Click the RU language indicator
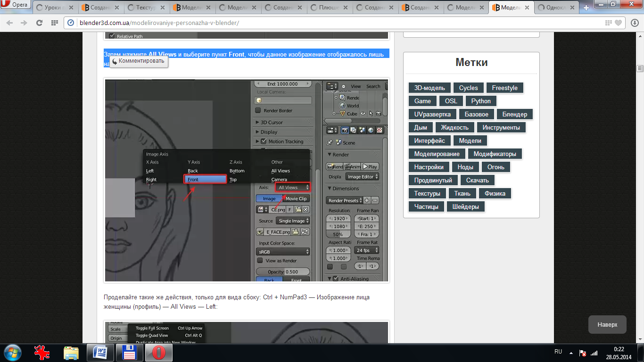The width and height of the screenshot is (644, 362). point(558,352)
